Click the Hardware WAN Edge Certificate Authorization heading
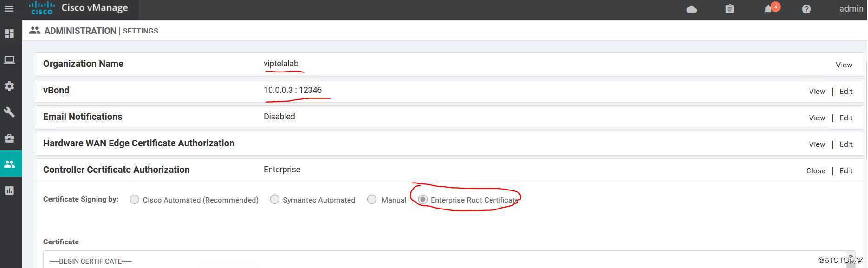 pos(138,143)
